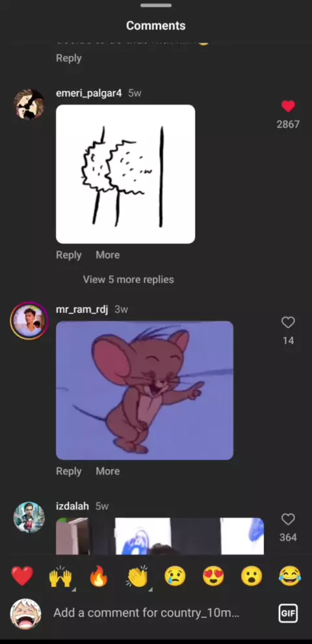Open More options under emeri_palgar4's comment
The width and height of the screenshot is (312, 644).
point(108,255)
